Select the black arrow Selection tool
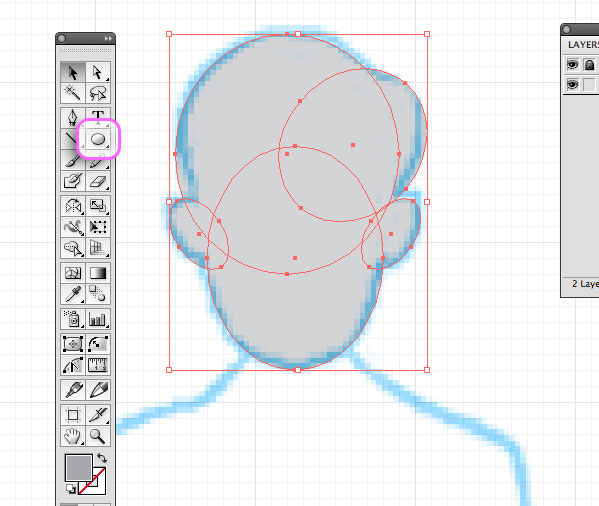 (x=73, y=72)
